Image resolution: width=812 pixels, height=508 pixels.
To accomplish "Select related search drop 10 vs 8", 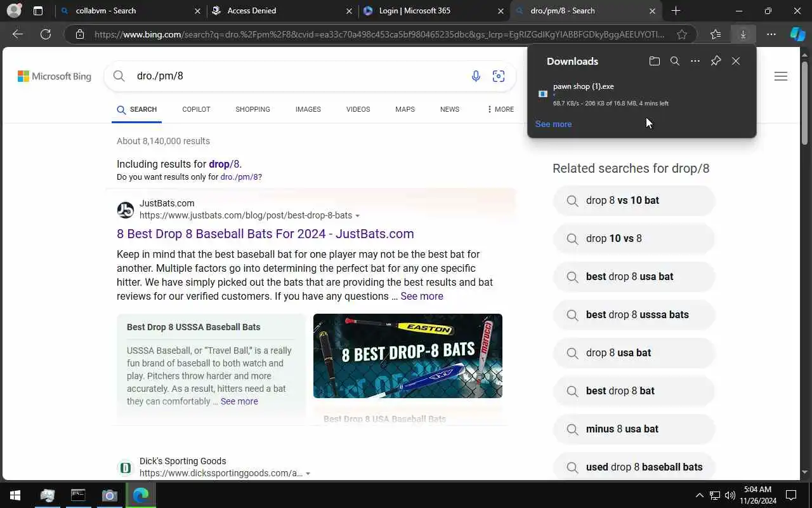I will (x=634, y=239).
